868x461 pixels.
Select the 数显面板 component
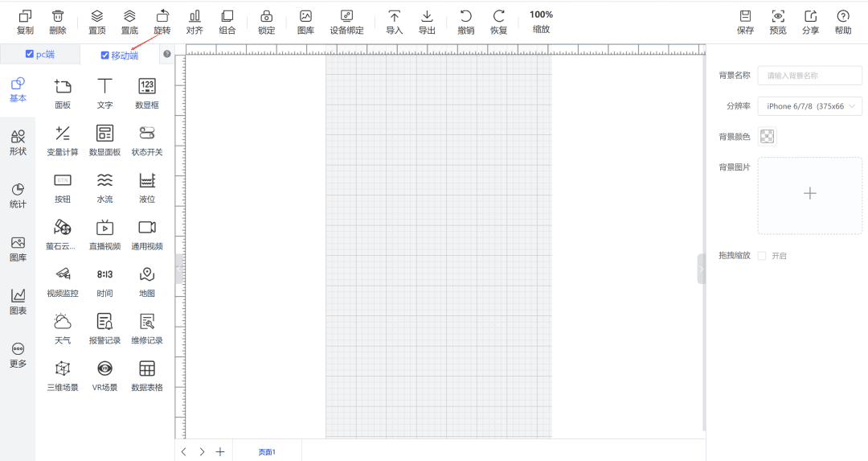click(104, 141)
